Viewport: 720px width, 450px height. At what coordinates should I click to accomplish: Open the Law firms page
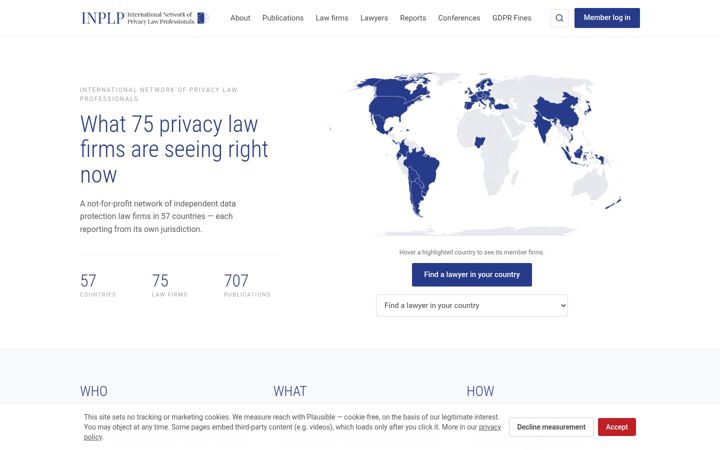coord(332,18)
